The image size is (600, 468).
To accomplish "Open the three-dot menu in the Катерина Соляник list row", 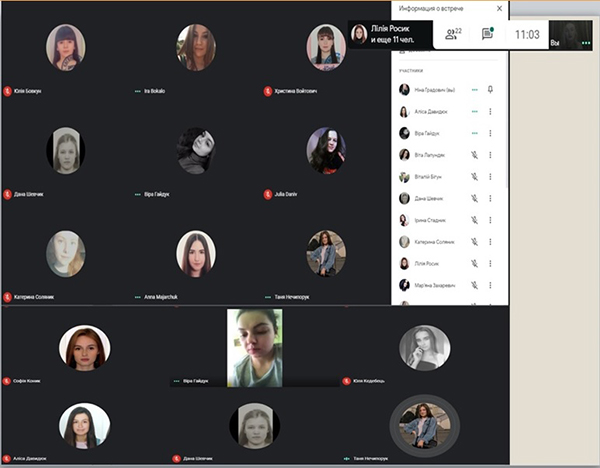I will click(490, 242).
